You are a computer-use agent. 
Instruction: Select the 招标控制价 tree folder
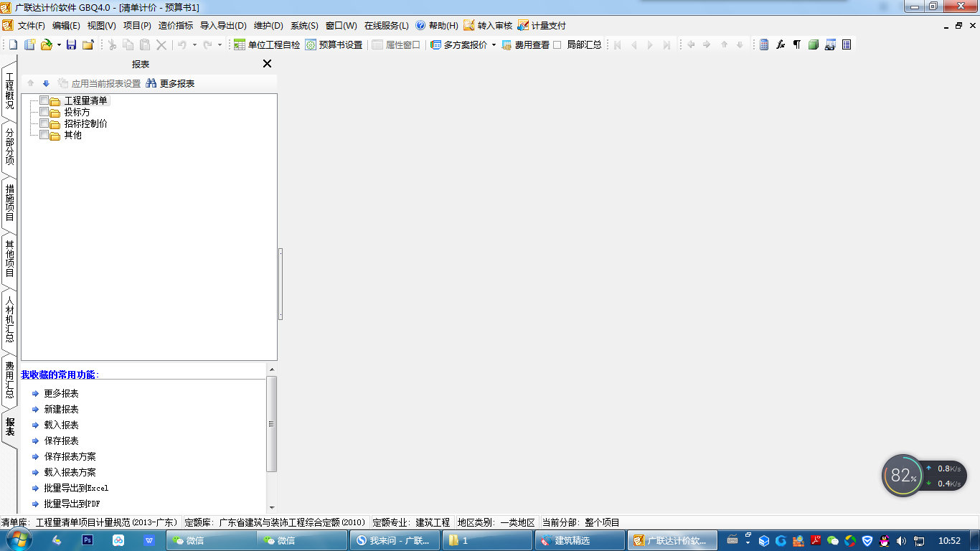(86, 123)
